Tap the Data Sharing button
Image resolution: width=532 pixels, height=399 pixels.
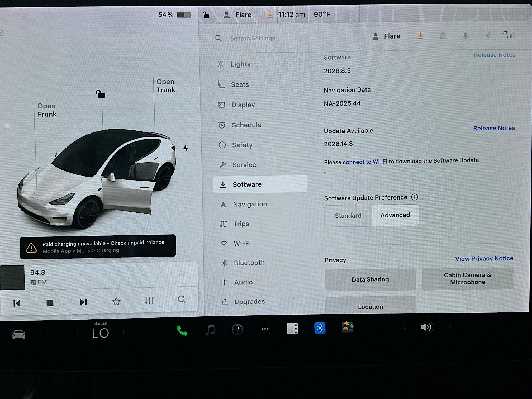(370, 279)
